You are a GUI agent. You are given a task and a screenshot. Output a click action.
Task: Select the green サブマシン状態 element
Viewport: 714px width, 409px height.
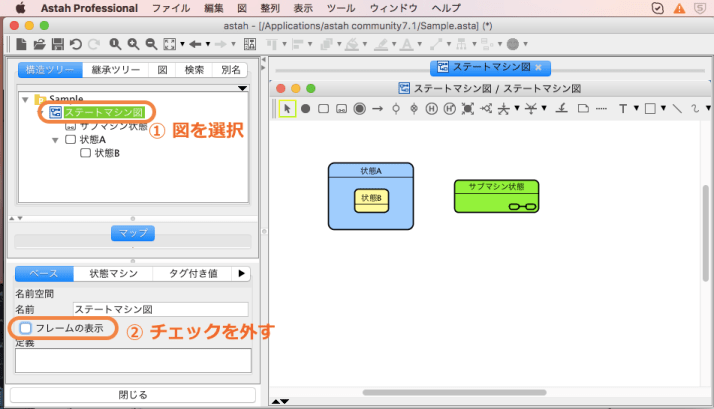(x=496, y=196)
